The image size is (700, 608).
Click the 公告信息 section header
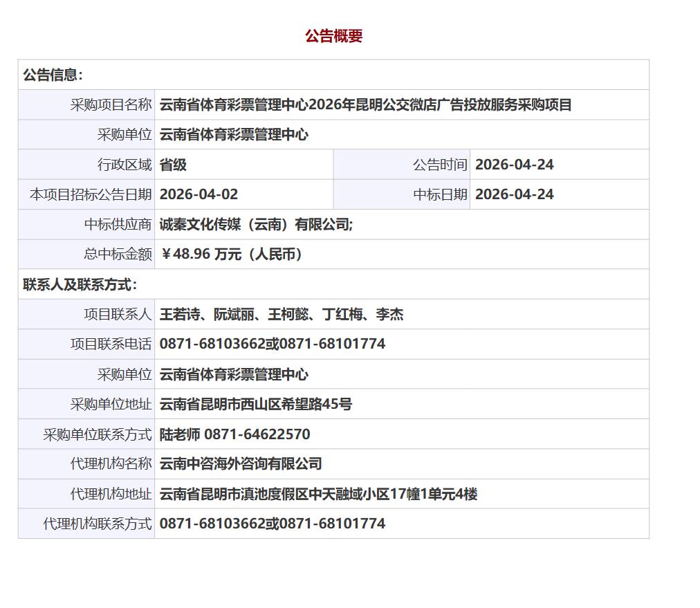tap(53, 75)
